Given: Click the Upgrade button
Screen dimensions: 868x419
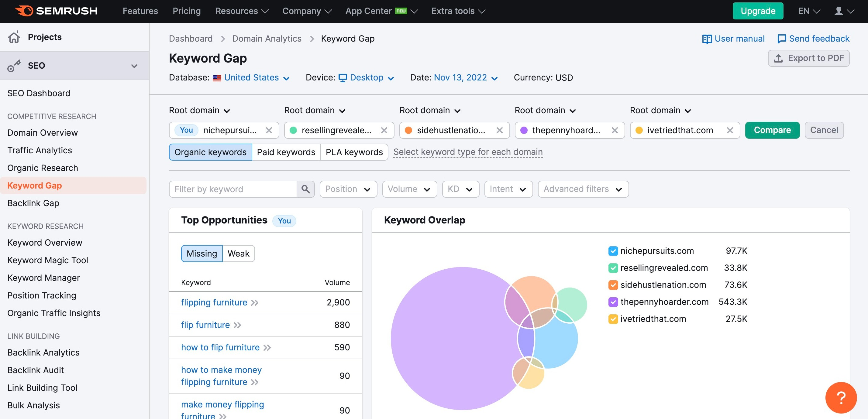Looking at the screenshot, I should tap(758, 11).
